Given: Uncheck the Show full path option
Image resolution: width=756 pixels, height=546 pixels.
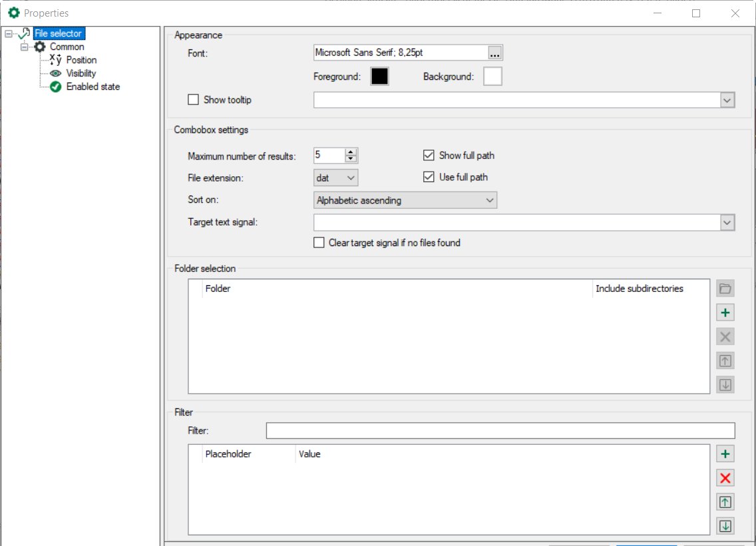Looking at the screenshot, I should [429, 156].
